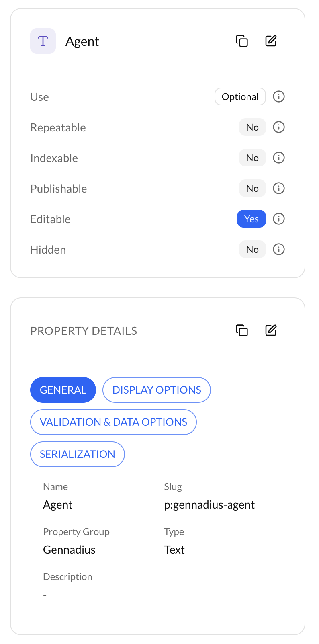Click the Gennadius property group value
The height and width of the screenshot is (644, 319).
coord(69,550)
